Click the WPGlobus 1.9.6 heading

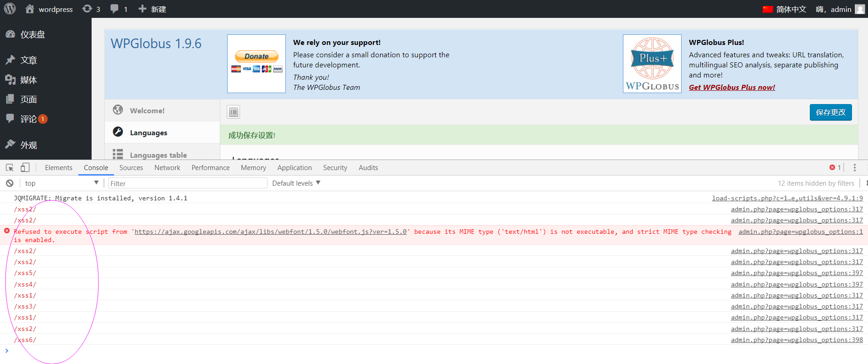coord(156,44)
